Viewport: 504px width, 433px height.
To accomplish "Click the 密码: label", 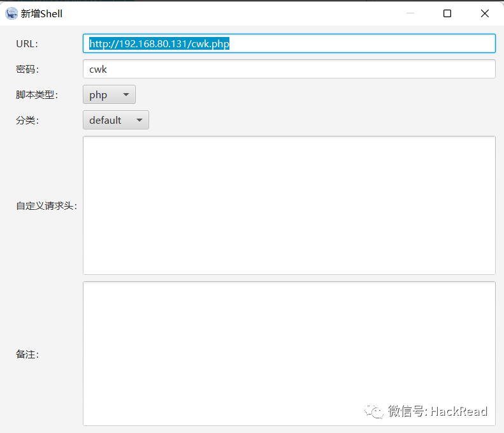I will tap(27, 69).
